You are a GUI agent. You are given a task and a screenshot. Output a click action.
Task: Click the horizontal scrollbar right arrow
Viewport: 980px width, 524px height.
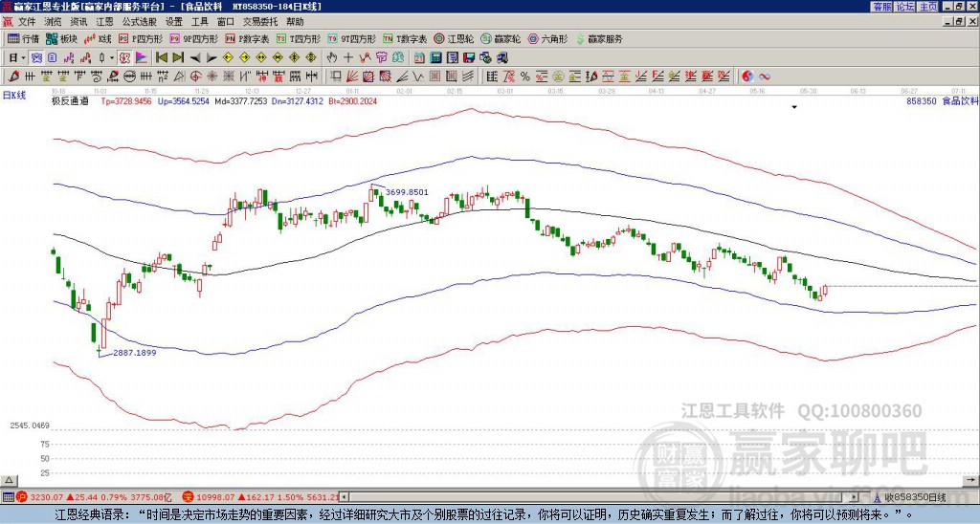(x=855, y=497)
